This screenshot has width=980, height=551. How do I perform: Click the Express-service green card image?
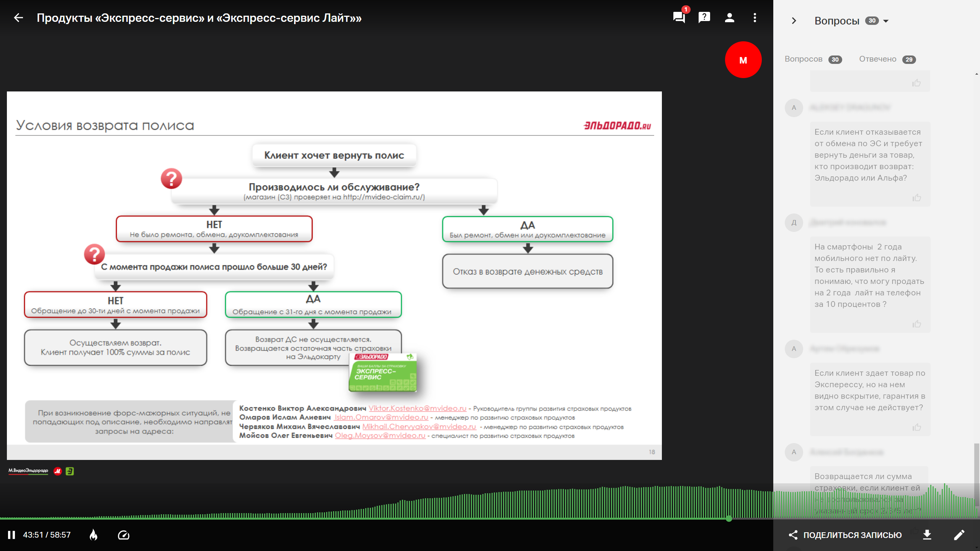coord(382,372)
